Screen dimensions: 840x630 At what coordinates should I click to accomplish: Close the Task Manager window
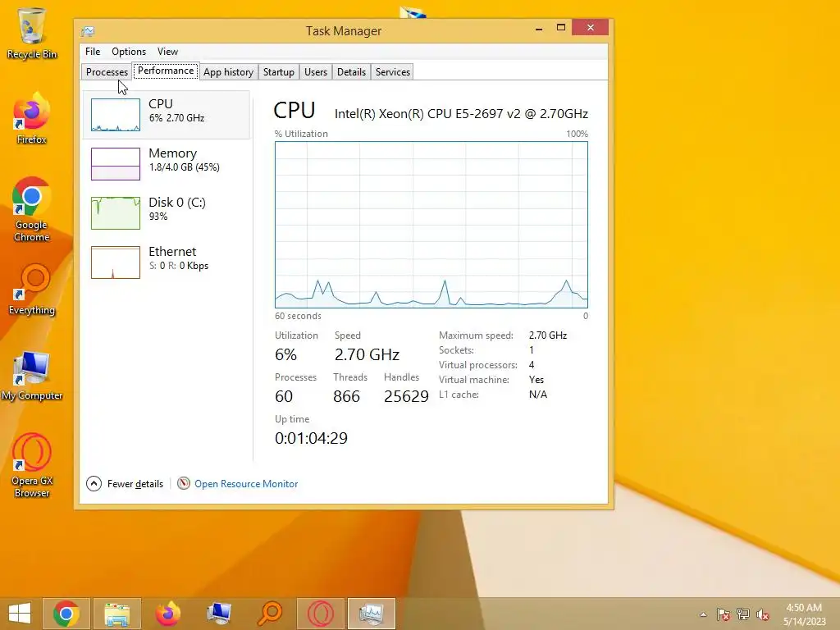[591, 27]
